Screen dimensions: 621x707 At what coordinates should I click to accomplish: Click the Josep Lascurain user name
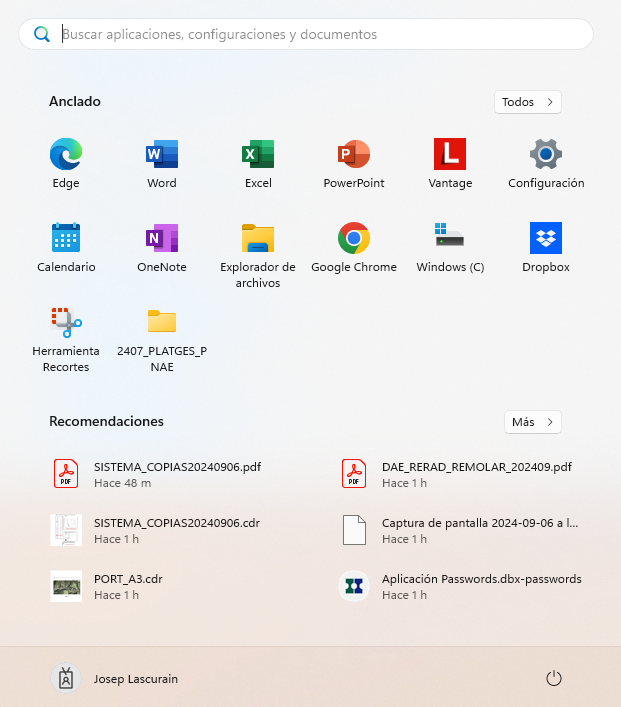[x=136, y=679]
